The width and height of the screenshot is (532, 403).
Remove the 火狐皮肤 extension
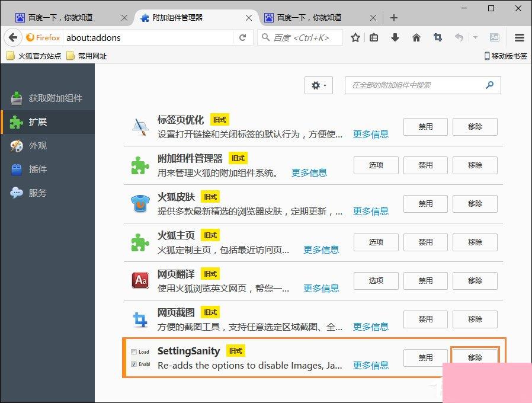[x=475, y=204]
